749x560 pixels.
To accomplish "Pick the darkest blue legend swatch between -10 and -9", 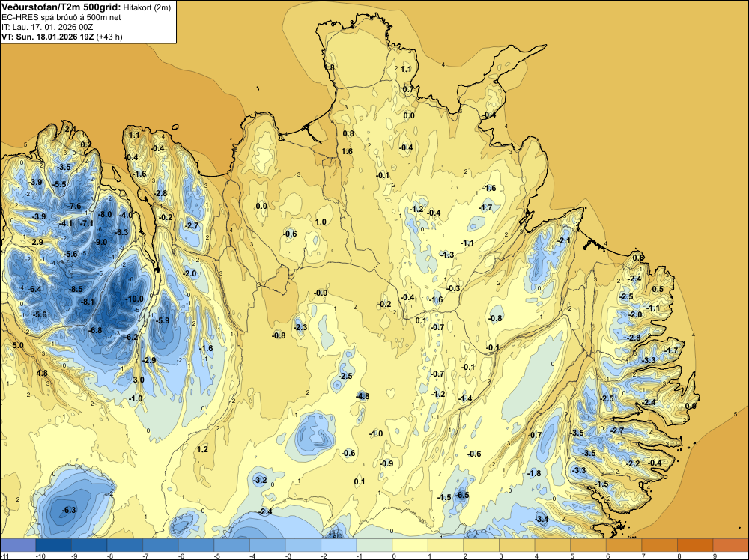I will [53, 545].
